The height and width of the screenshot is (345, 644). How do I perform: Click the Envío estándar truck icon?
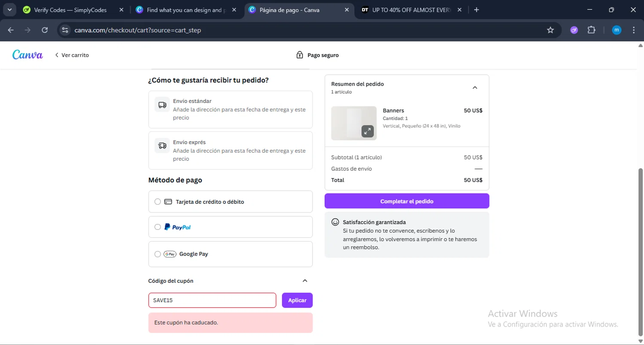pyautogui.click(x=162, y=105)
